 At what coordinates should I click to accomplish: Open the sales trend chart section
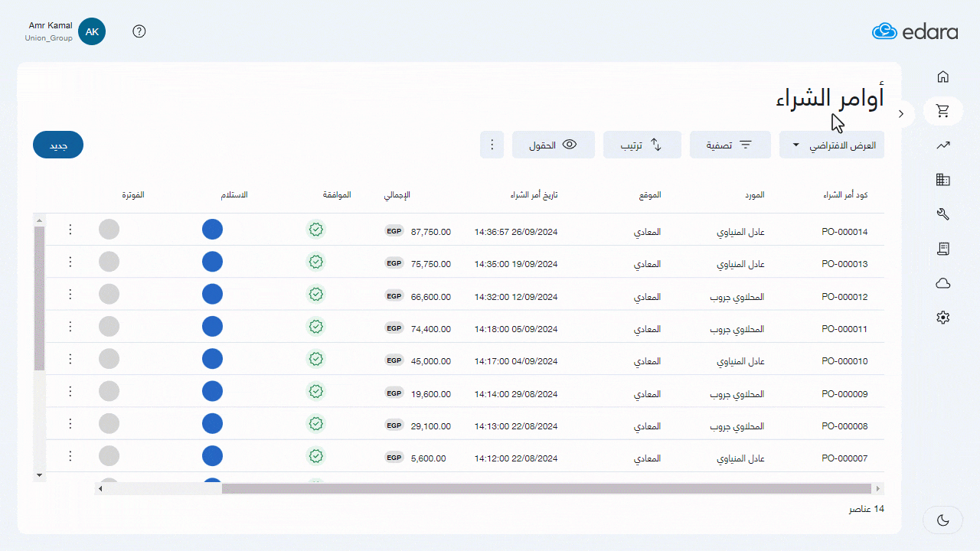943,145
